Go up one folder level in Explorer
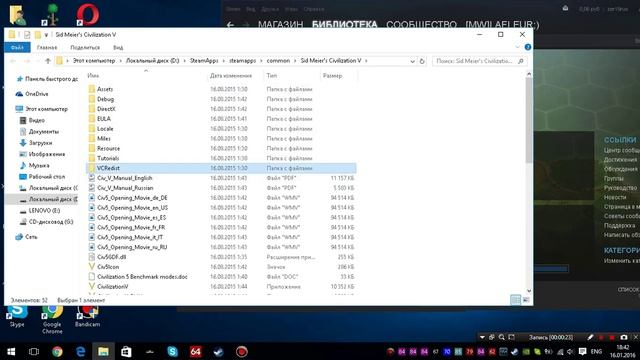Image resolution: width=640 pixels, height=360 pixels. [x=48, y=61]
